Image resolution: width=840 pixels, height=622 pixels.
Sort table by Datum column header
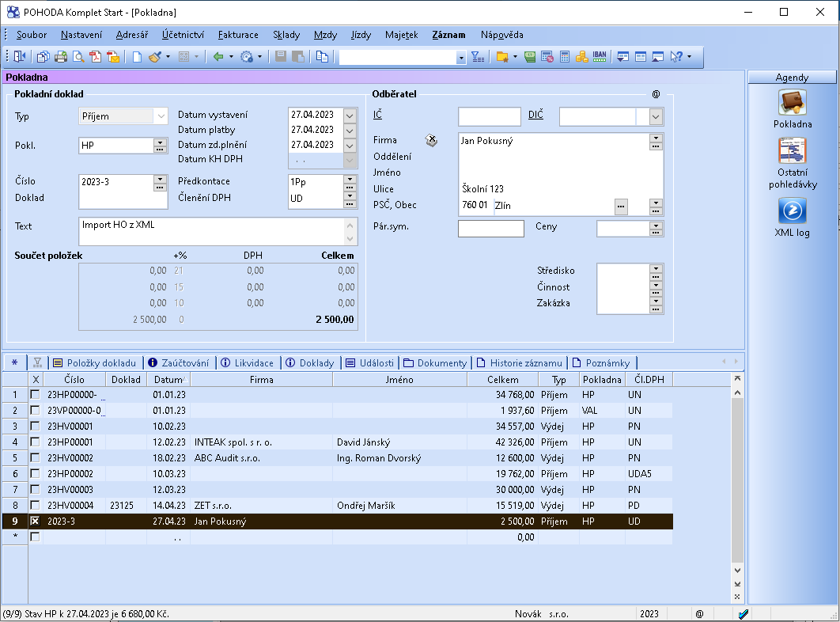168,380
